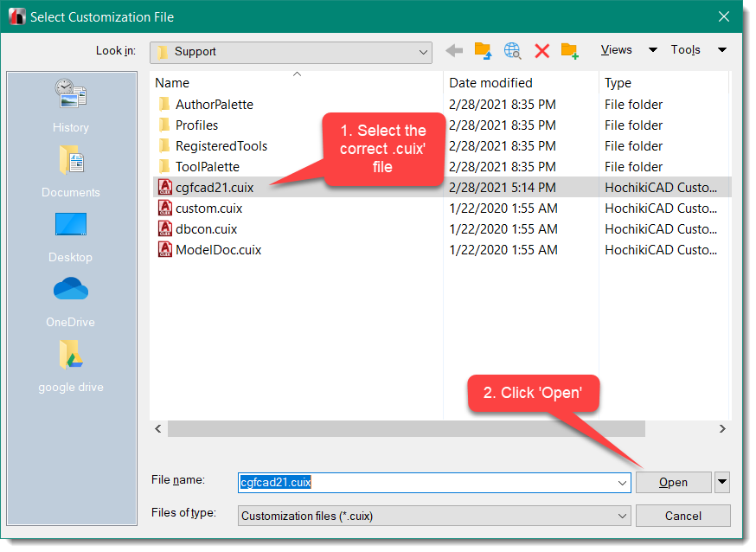This screenshot has height=552, width=756.
Task: Select the ToolPalette folder icon
Action: coord(164,166)
